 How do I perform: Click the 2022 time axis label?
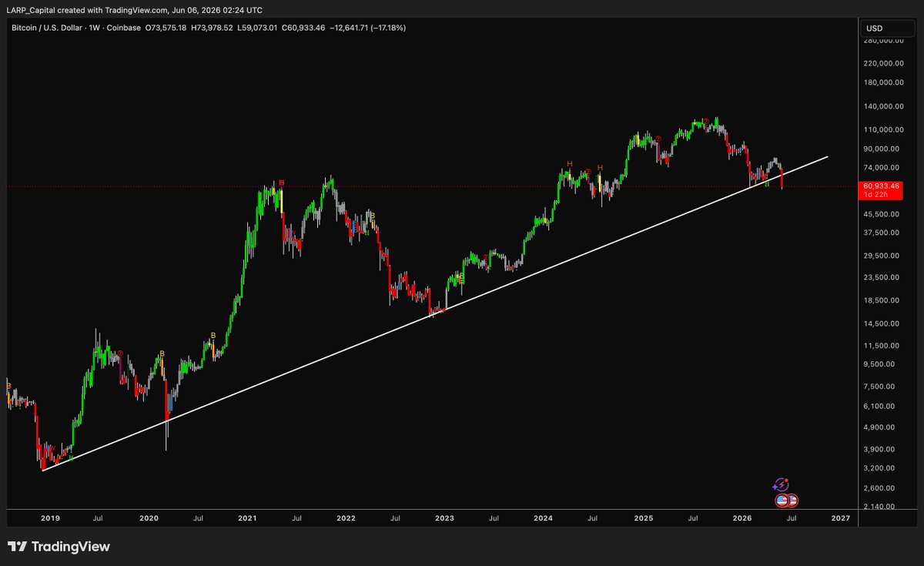tap(346, 519)
